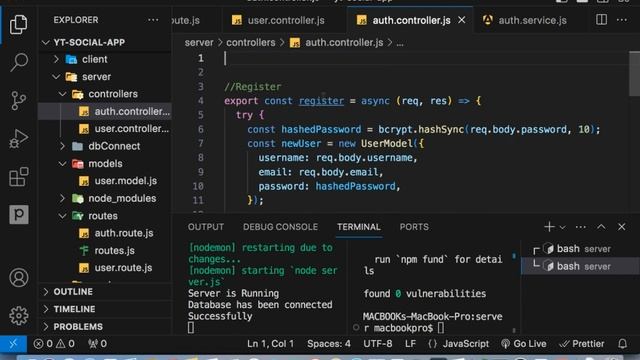Switch to the DEBUG CONSOLE panel tab
The width and height of the screenshot is (640, 360).
pos(280,227)
